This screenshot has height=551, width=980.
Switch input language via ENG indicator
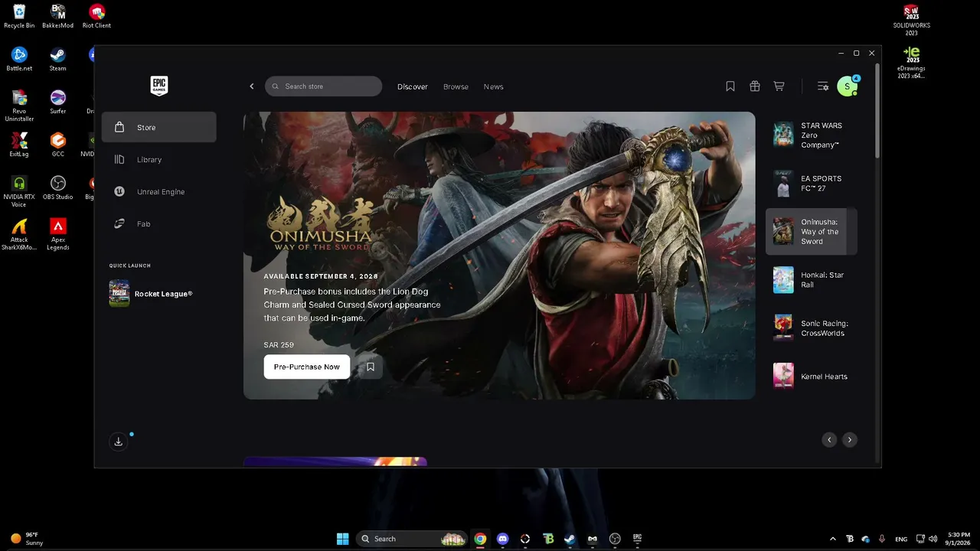901,539
